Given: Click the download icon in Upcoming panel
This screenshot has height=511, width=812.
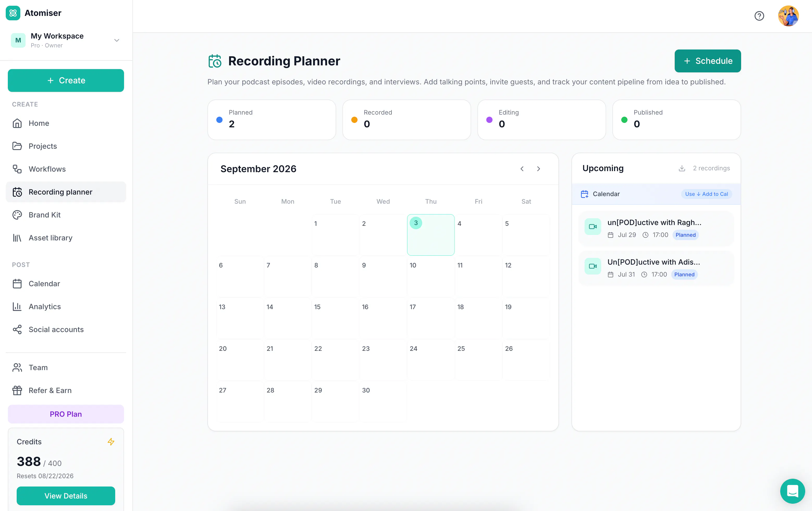Looking at the screenshot, I should pyautogui.click(x=681, y=168).
